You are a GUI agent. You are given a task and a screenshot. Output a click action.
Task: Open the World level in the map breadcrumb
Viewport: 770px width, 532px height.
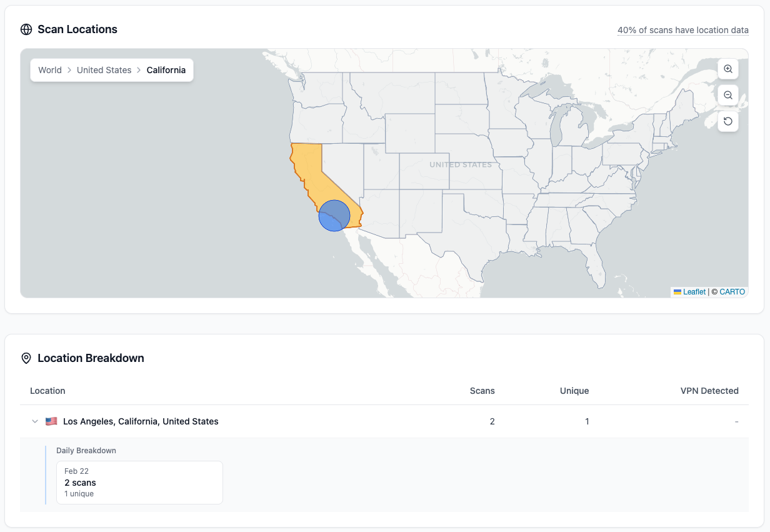50,70
